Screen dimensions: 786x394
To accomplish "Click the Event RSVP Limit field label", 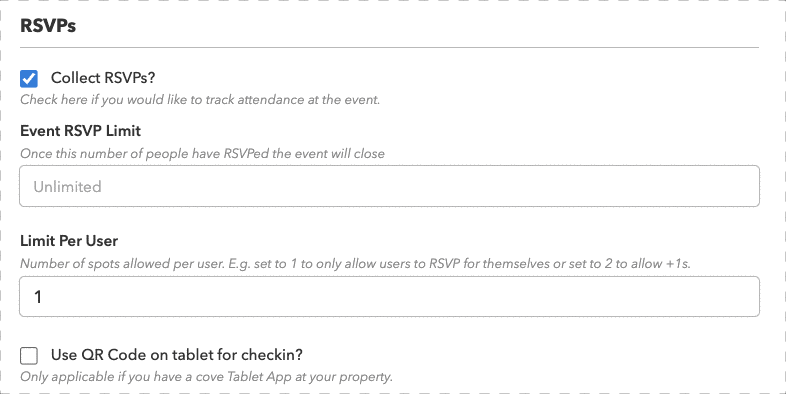I will (81, 131).
